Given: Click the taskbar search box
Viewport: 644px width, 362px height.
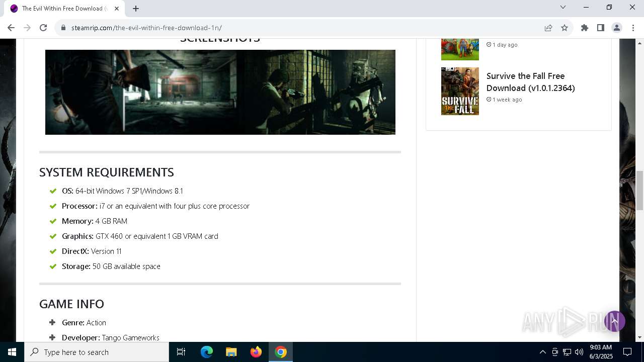Looking at the screenshot, I should 97,352.
